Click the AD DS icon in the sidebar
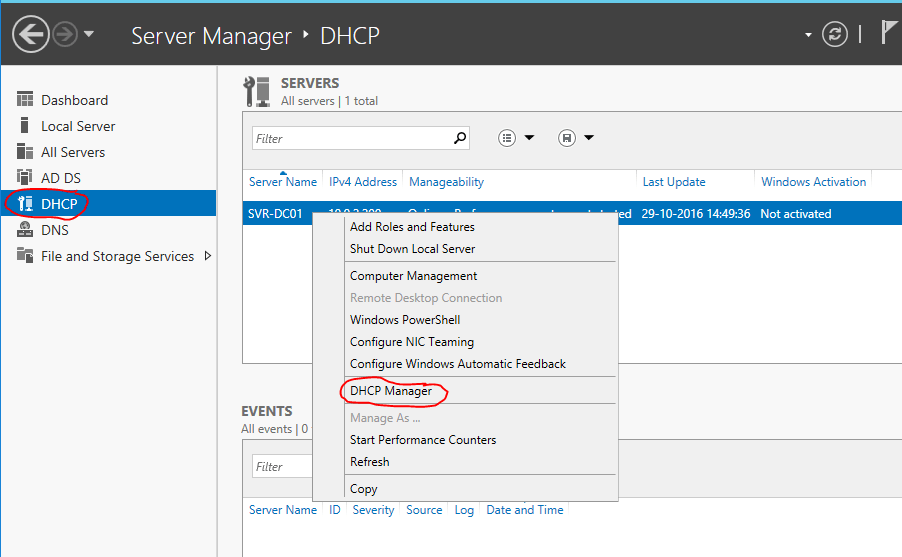The height and width of the screenshot is (557, 902). [25, 178]
